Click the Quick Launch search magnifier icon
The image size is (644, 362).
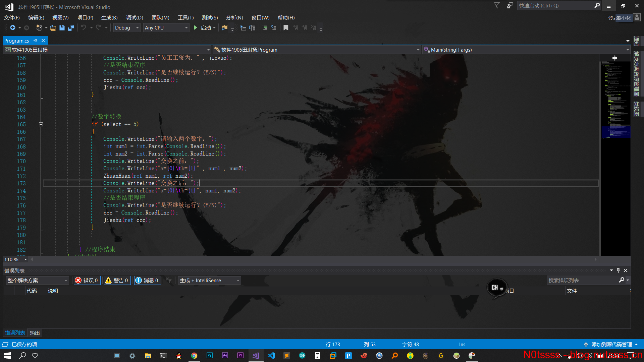(x=597, y=5)
